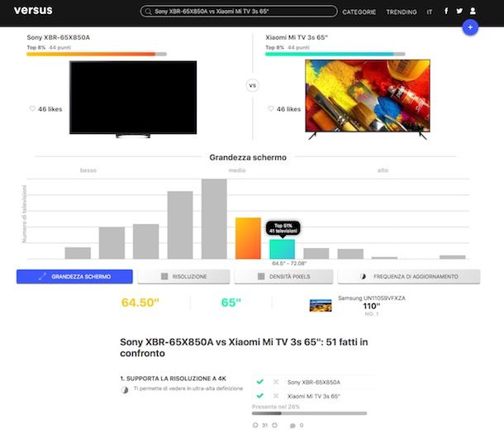Like the Xiaomi Mi TV 3s heart icon
Viewport: 504px width, 434px height.
[x=271, y=108]
